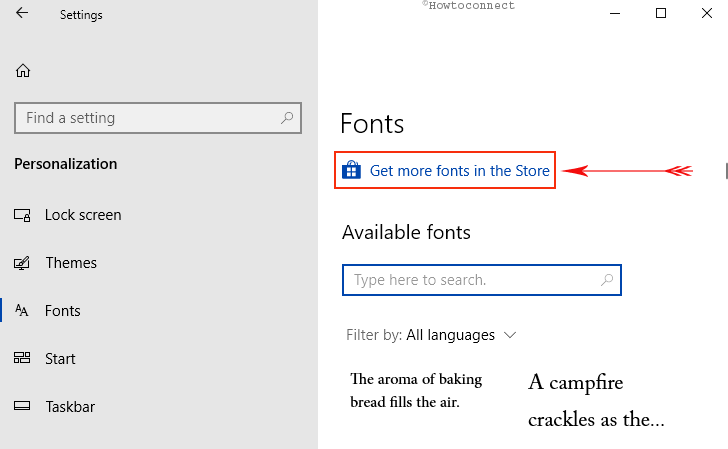Click the Themes icon

click(x=22, y=263)
